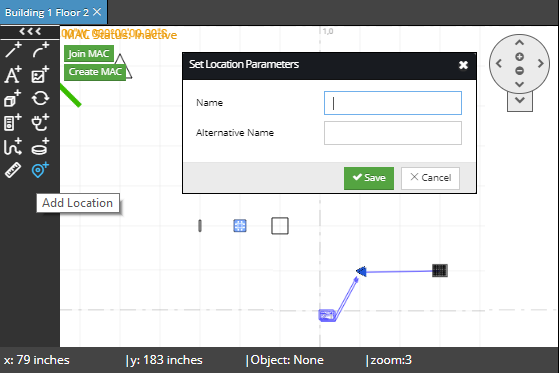
Task: Choose the add image tool
Action: pos(40,74)
